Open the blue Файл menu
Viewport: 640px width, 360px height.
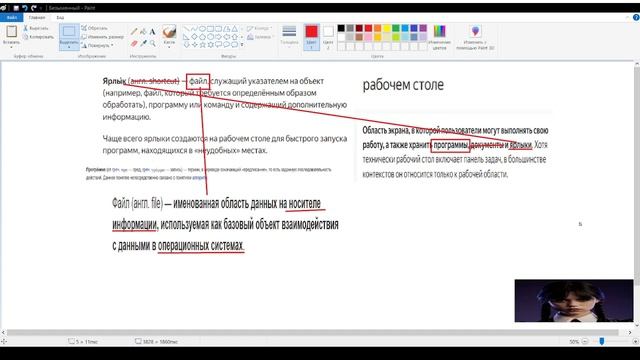tap(12, 18)
